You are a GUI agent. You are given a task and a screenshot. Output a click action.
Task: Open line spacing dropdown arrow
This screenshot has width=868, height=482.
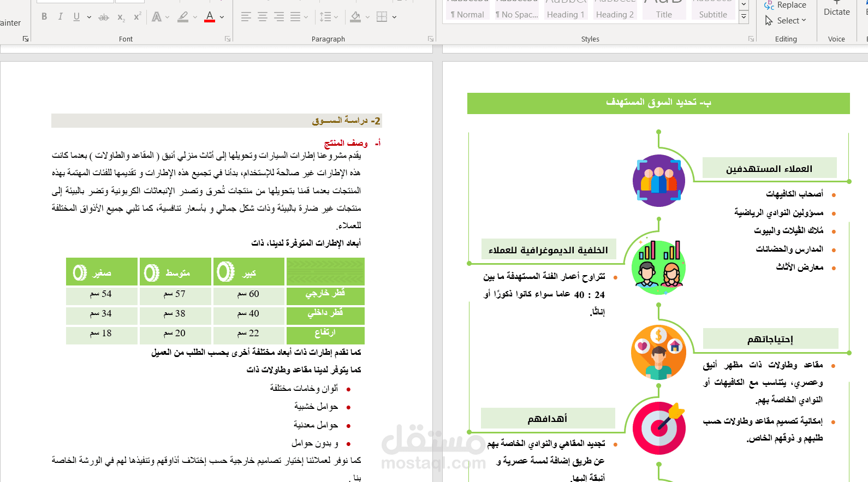pyautogui.click(x=336, y=17)
